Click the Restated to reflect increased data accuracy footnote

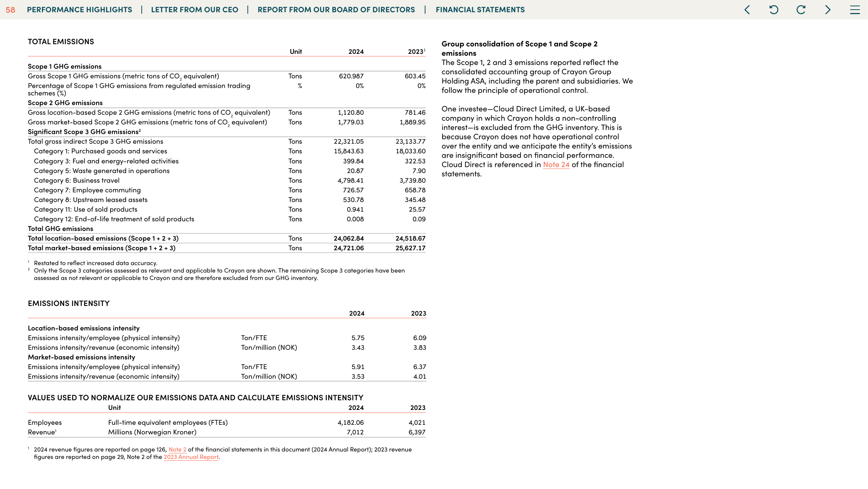pos(95,263)
